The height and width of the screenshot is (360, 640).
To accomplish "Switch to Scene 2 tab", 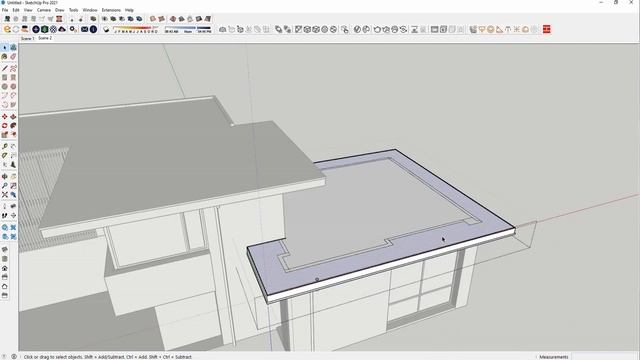I will tap(45, 38).
